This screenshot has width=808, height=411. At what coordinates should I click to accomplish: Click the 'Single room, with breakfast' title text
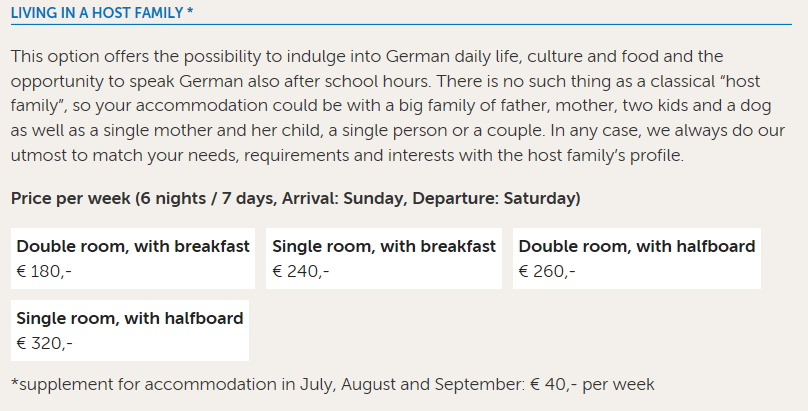(384, 246)
